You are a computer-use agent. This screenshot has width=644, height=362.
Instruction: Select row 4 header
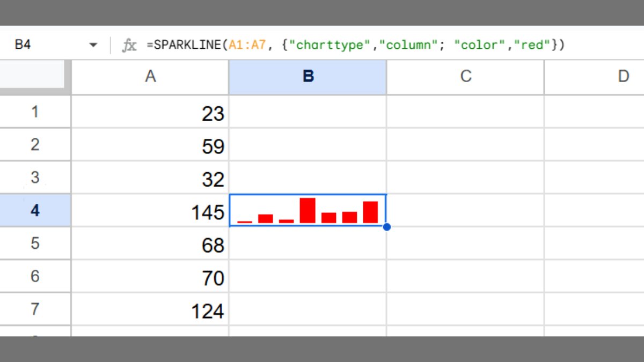(x=35, y=210)
